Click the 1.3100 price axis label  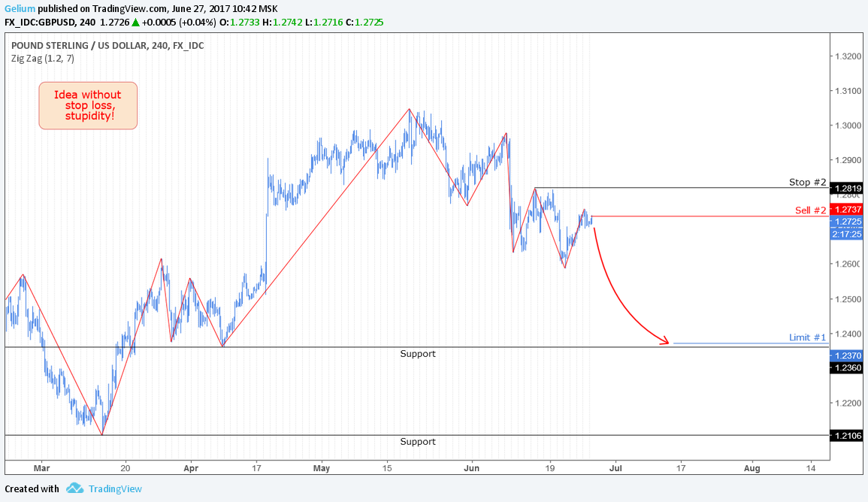848,91
